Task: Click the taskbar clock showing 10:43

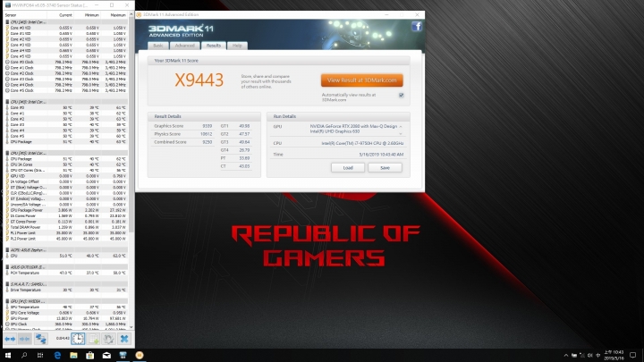Action: pyautogui.click(x=614, y=356)
